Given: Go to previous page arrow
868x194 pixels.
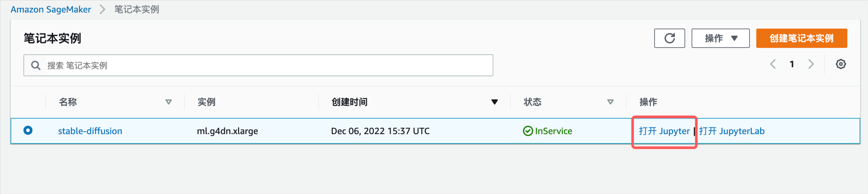Looking at the screenshot, I should 773,64.
